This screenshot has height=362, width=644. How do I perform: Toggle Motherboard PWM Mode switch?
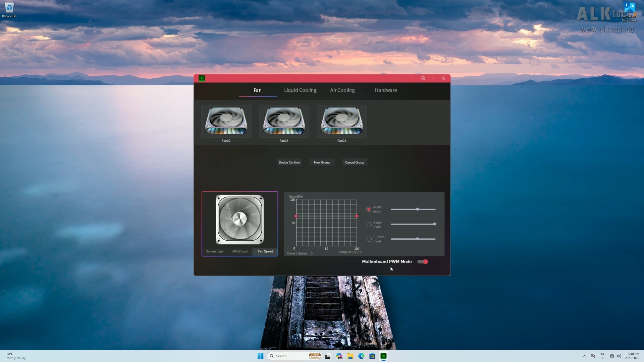tap(423, 262)
